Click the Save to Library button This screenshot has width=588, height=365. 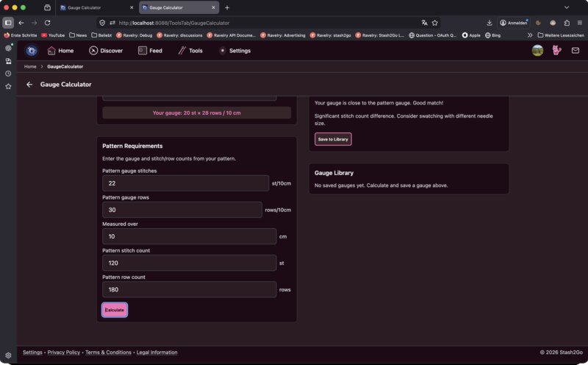[333, 139]
